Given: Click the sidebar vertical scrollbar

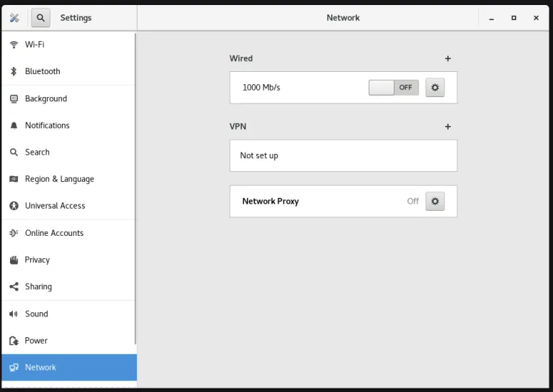Looking at the screenshot, I should 135,188.
